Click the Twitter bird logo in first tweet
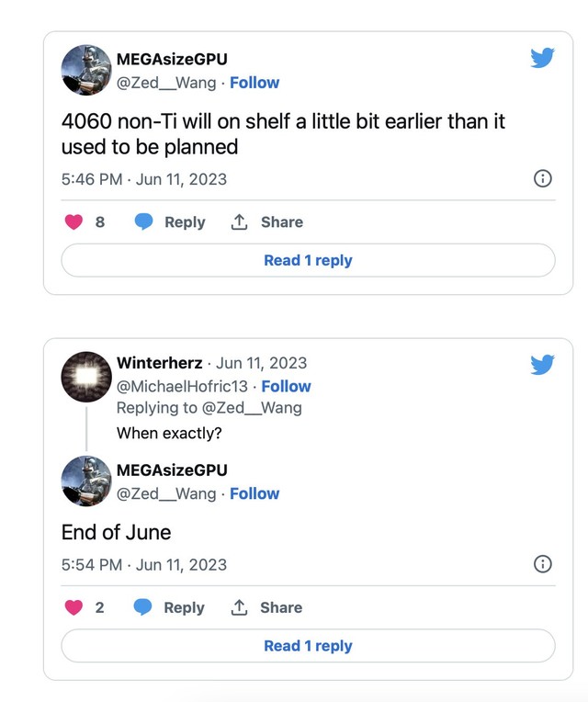Viewport: 588px width, 702px height. coord(542,59)
